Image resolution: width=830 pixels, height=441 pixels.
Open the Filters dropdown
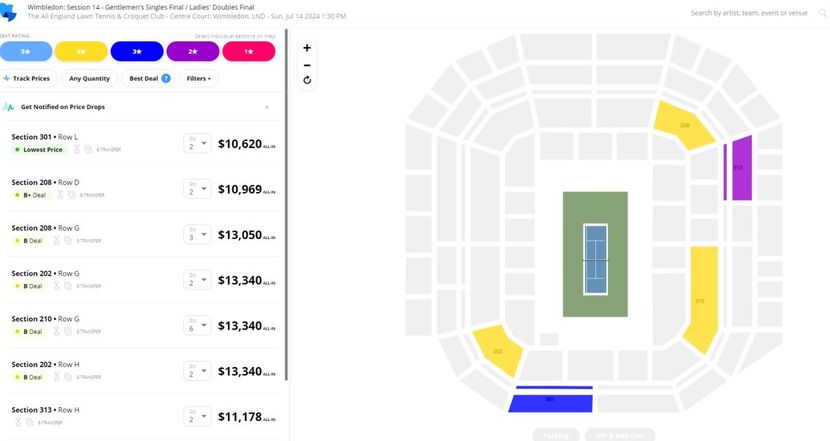[199, 78]
